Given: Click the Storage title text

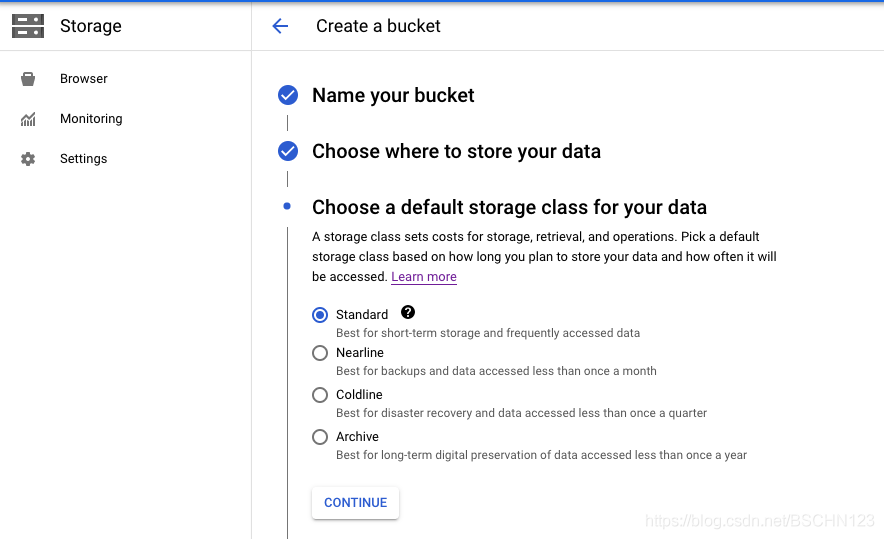Looking at the screenshot, I should point(91,26).
